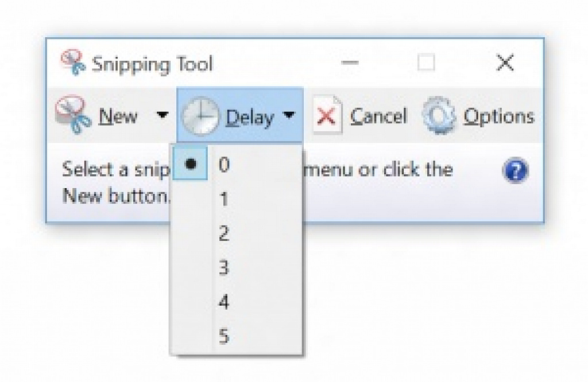Viewport: 588px width, 382px height.
Task: Open Options button label
Action: [x=499, y=117]
